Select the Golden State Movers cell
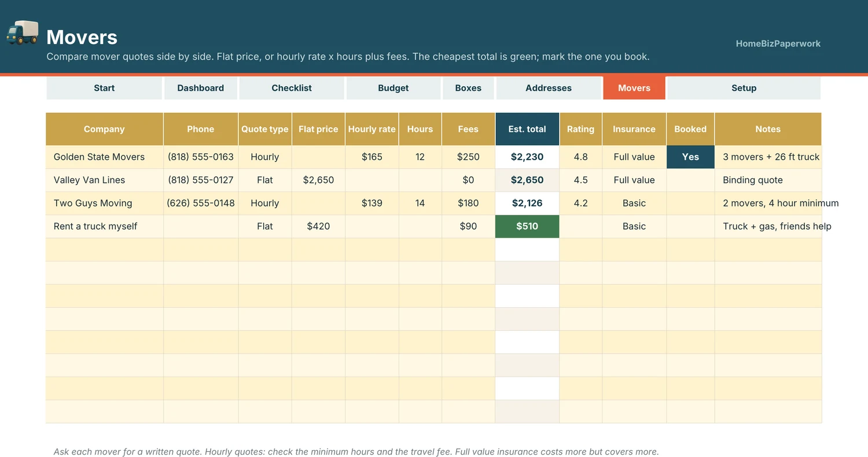This screenshot has width=868, height=457. pyautogui.click(x=104, y=157)
